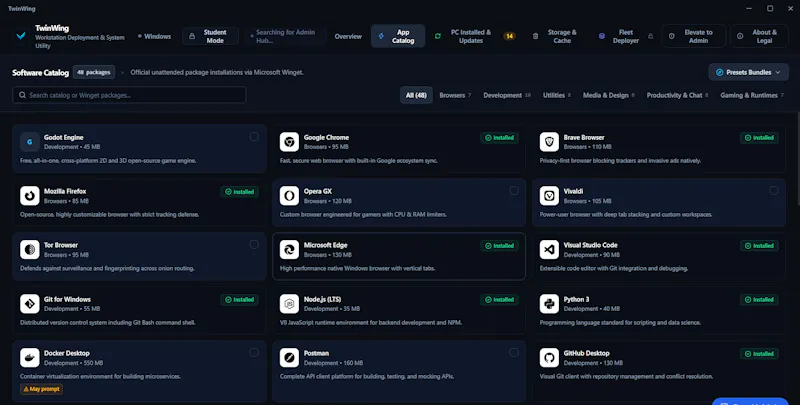Click the GitHub Desktop octocat icon

coord(549,358)
